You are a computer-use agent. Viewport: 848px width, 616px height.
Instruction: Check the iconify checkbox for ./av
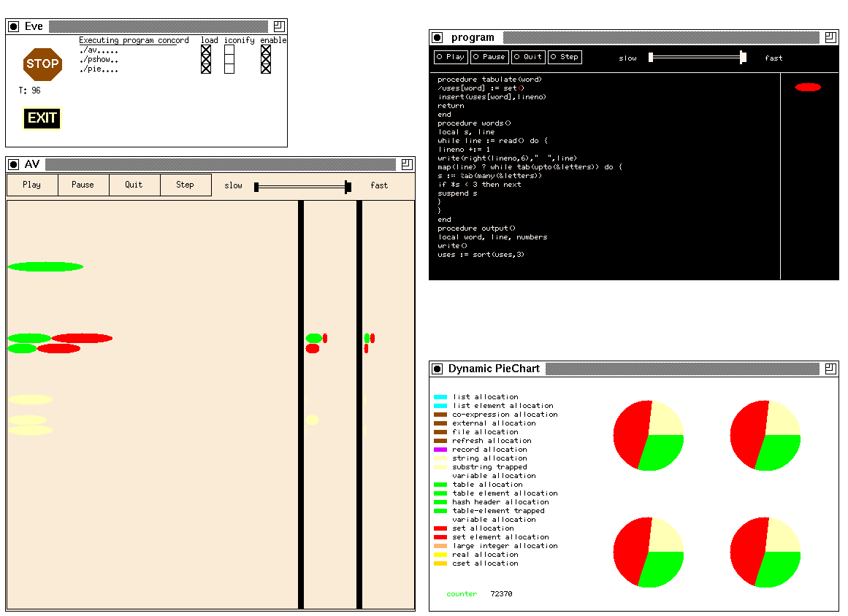pyautogui.click(x=229, y=50)
